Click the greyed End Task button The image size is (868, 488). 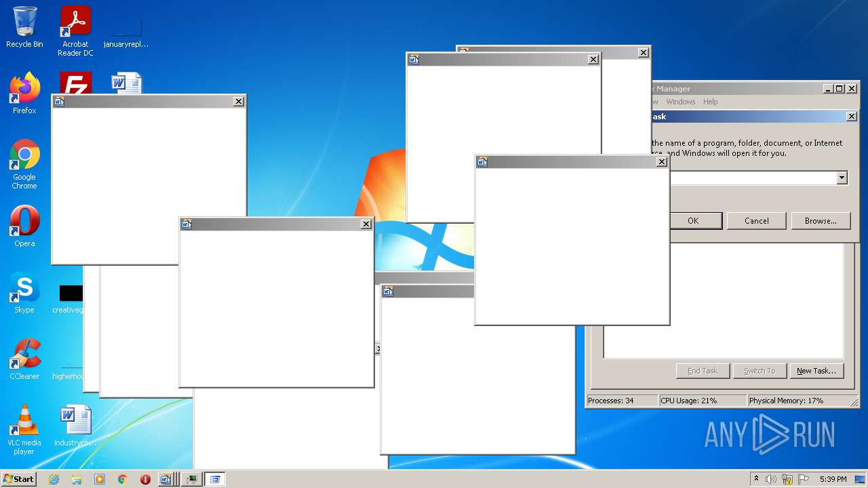[x=703, y=371]
